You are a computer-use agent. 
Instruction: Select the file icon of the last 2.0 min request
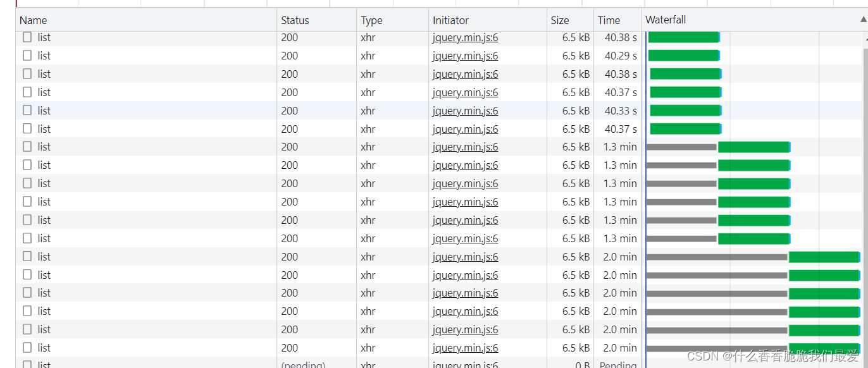point(27,348)
